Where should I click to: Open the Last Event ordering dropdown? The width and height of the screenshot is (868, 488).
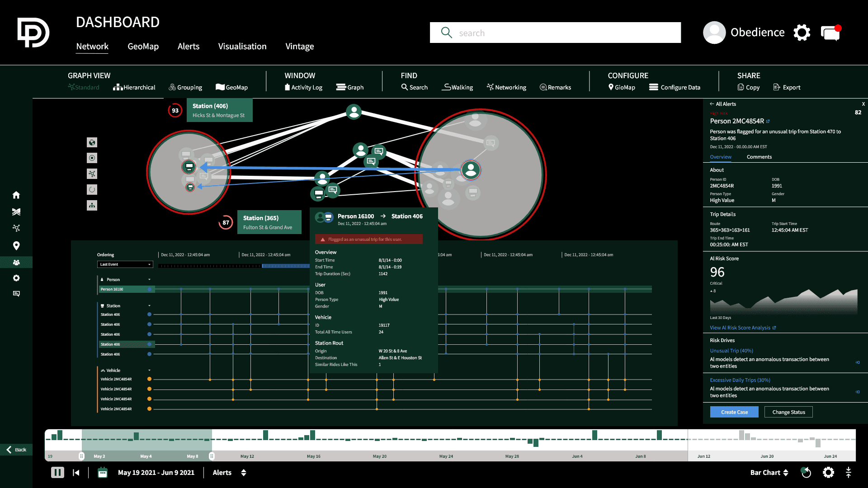(125, 264)
